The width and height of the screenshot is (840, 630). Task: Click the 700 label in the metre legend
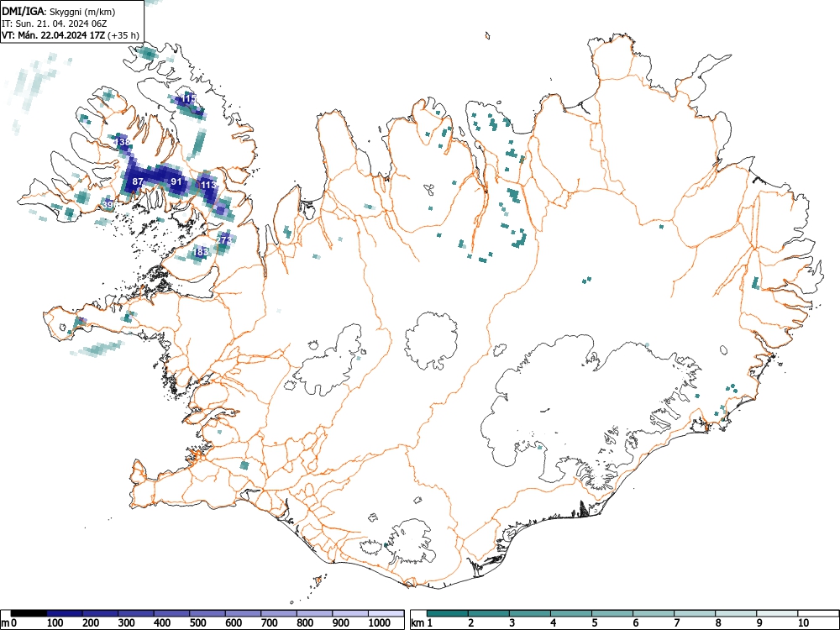tap(270, 623)
